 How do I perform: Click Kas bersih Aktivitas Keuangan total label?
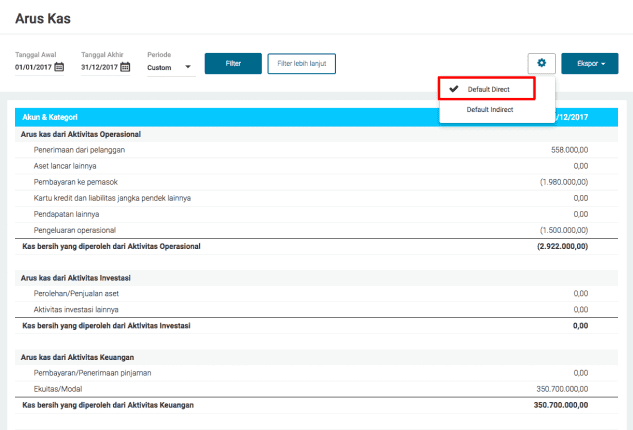pyautogui.click(x=108, y=405)
